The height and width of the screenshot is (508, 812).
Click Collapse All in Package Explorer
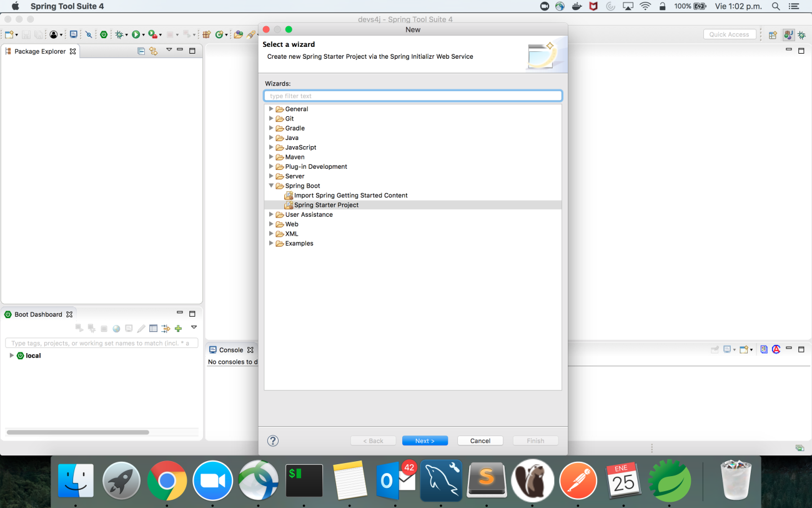tap(141, 51)
